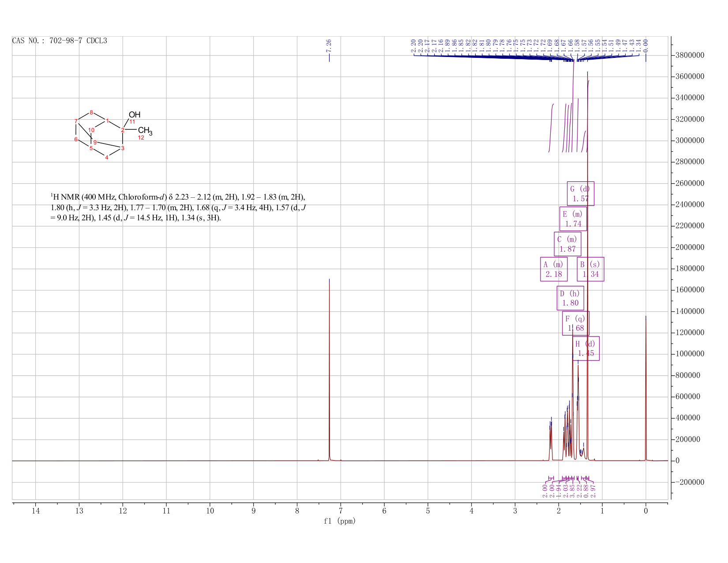
Task: Click the 2.97 integral value below the baseline
Action: point(593,490)
